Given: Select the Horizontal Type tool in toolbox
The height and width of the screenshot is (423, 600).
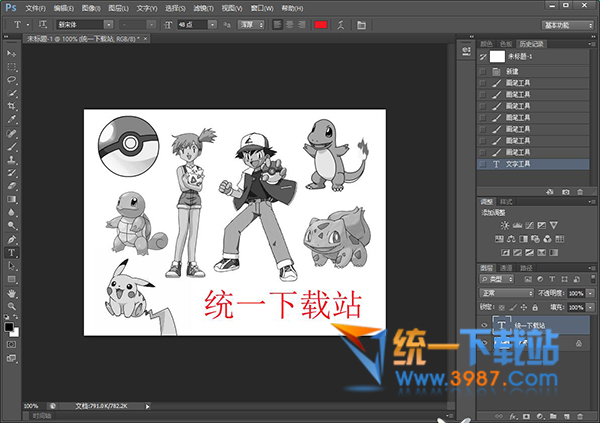Looking at the screenshot, I should point(11,253).
